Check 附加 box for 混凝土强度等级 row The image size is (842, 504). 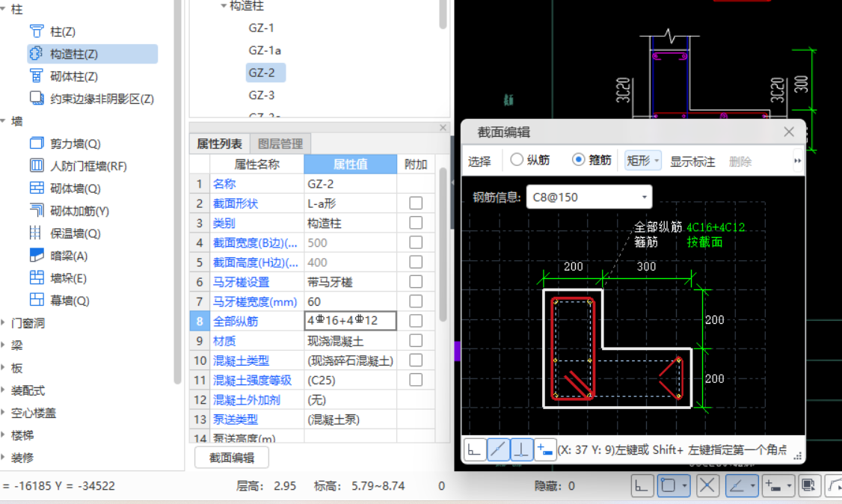(x=416, y=380)
